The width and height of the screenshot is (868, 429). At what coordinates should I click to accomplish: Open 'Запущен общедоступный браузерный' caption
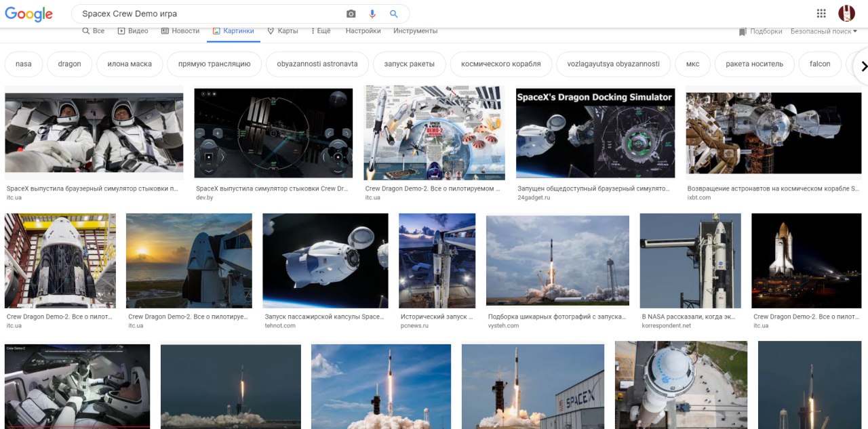point(593,188)
